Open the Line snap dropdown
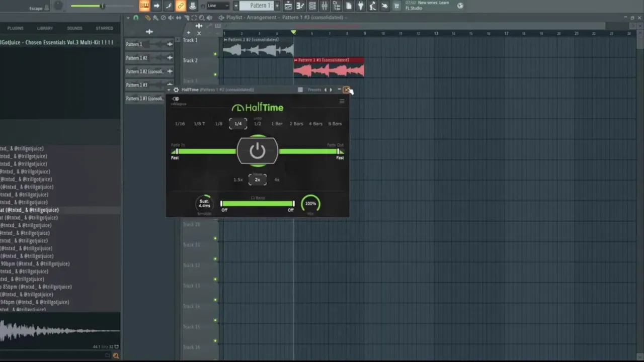This screenshot has width=644, height=362. click(x=218, y=6)
